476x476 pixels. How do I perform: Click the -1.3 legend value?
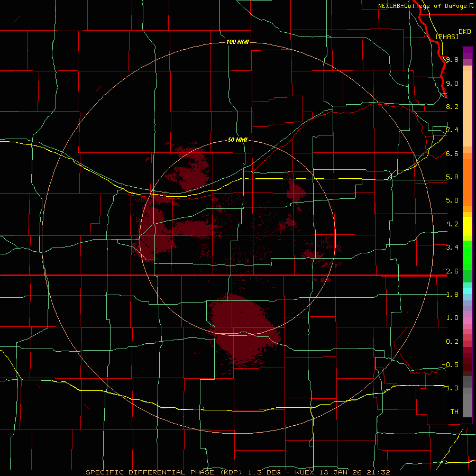tap(450, 388)
